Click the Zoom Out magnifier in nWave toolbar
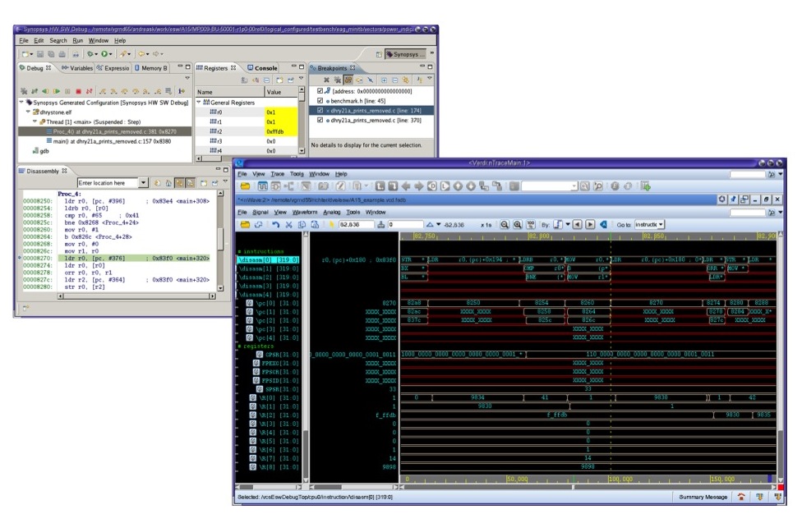Screen dimensions: 802x532 pos(505,224)
